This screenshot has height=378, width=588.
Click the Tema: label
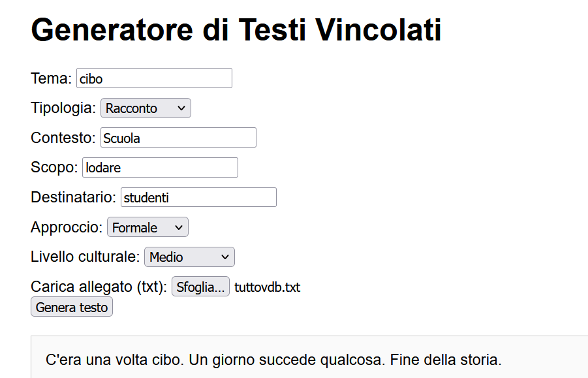51,78
